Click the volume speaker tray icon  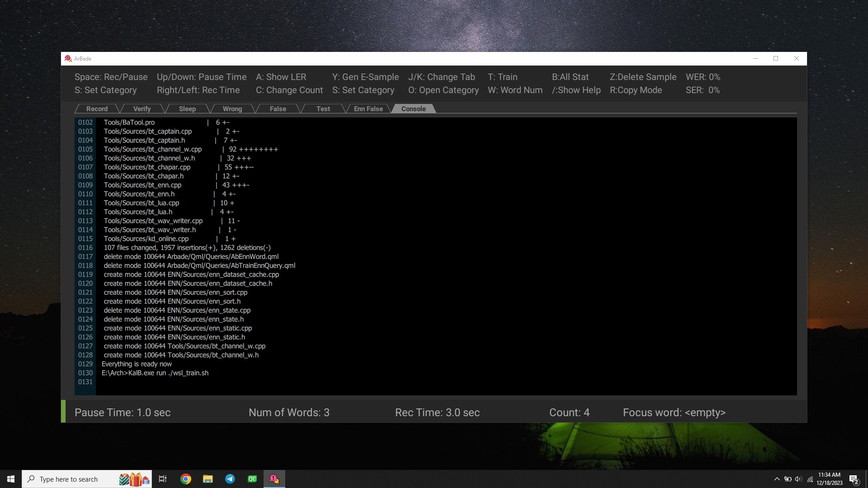pyautogui.click(x=798, y=479)
